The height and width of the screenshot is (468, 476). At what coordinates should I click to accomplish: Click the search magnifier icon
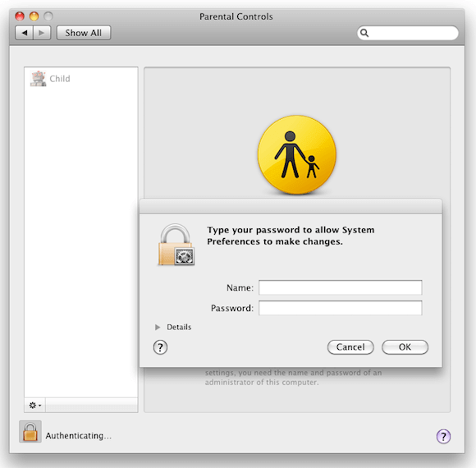pyautogui.click(x=364, y=33)
